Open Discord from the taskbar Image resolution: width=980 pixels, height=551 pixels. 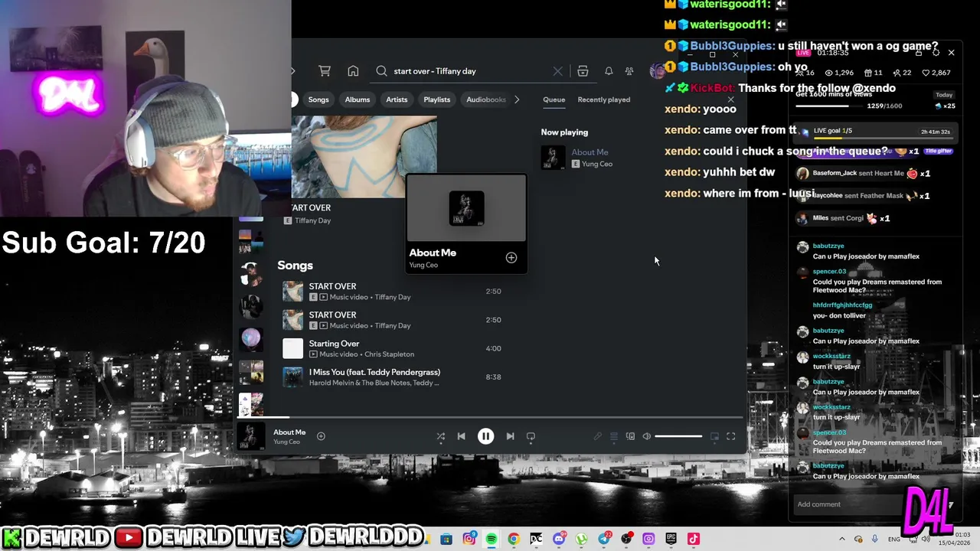pos(559,539)
